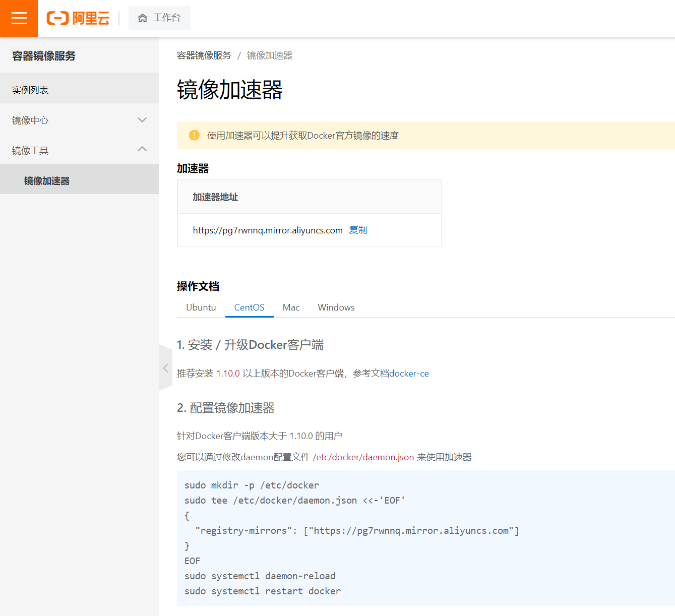Collapse the 镜像工具 submenu chevron
The height and width of the screenshot is (616, 675).
coord(142,149)
